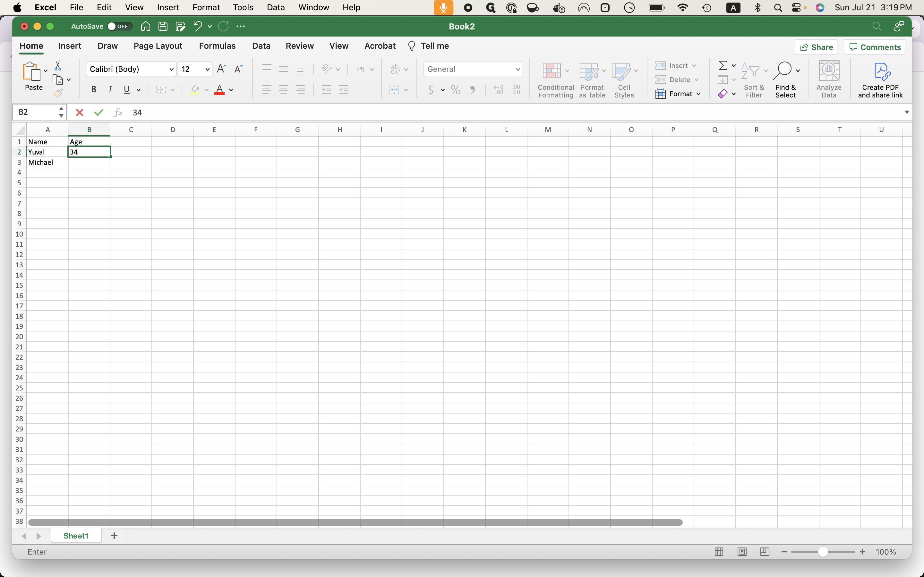Click the Format Painter brush icon
The width and height of the screenshot is (924, 577).
pos(58,93)
